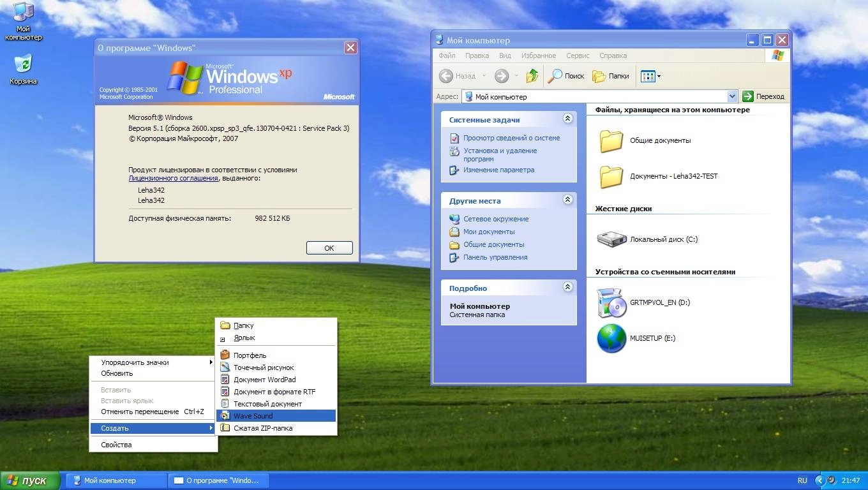Toggle the Folders (Папки) pane button
868x490 pixels.
coord(611,76)
